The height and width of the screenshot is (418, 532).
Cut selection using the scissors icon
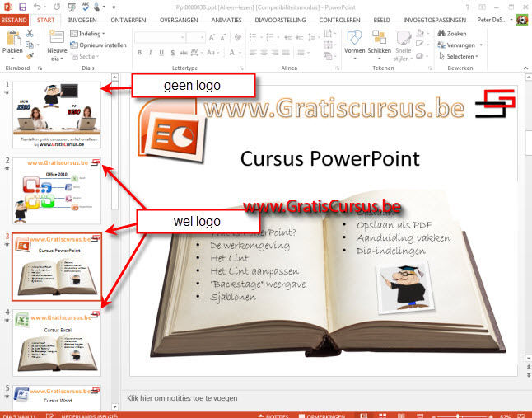(x=30, y=33)
